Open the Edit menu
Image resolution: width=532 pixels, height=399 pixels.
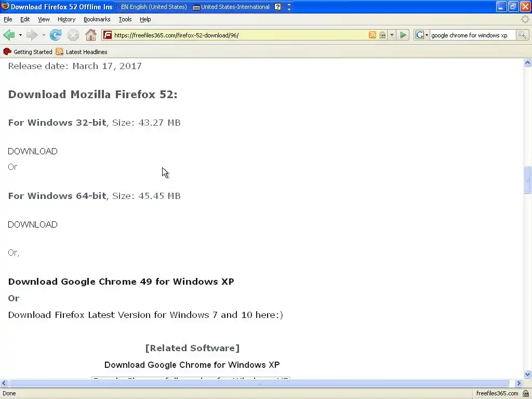(25, 19)
